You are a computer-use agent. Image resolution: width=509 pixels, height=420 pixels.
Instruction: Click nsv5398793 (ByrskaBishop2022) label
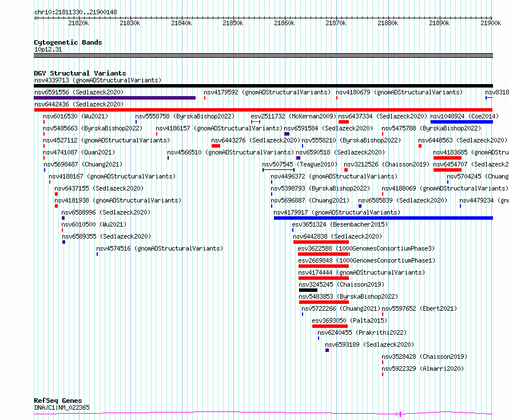320,188
